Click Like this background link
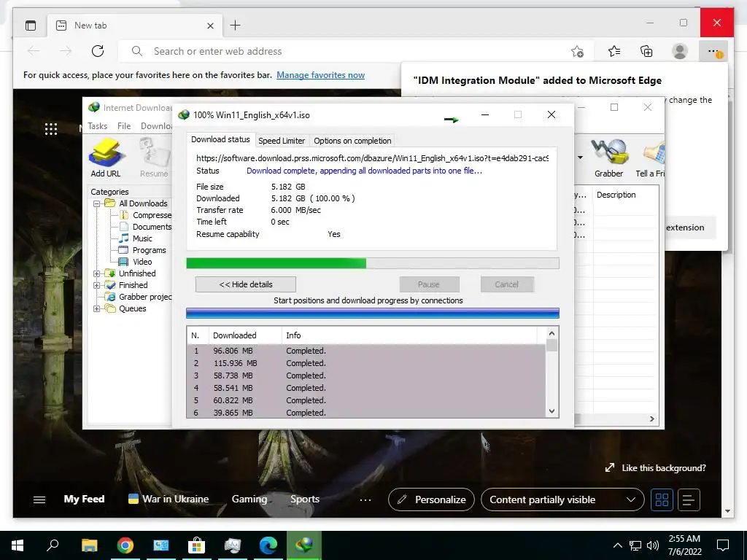 click(656, 468)
